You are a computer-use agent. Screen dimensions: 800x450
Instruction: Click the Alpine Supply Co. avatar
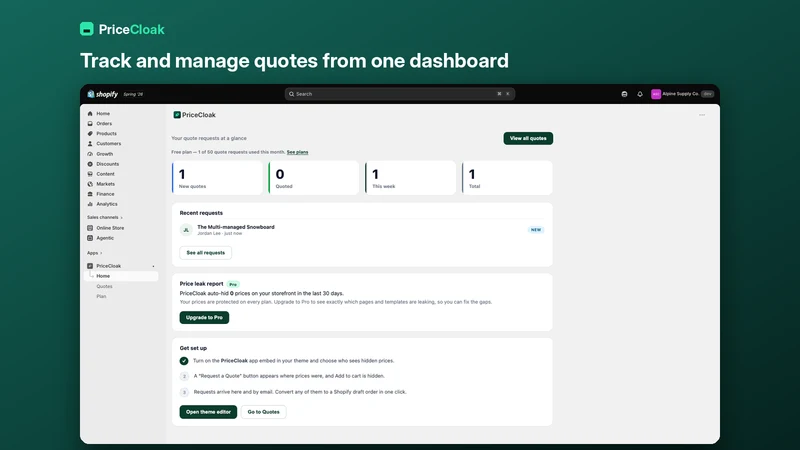[656, 94]
